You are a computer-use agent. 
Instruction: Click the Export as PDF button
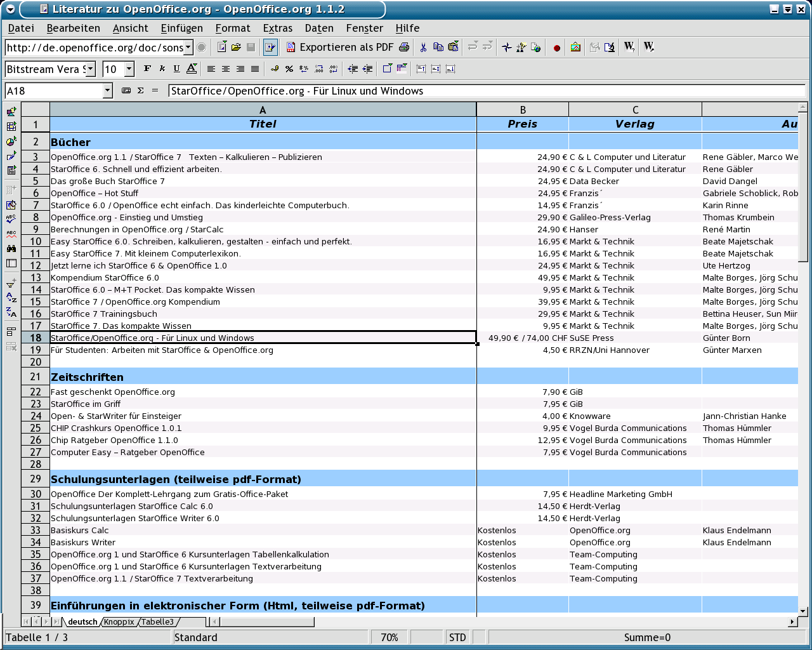(339, 47)
